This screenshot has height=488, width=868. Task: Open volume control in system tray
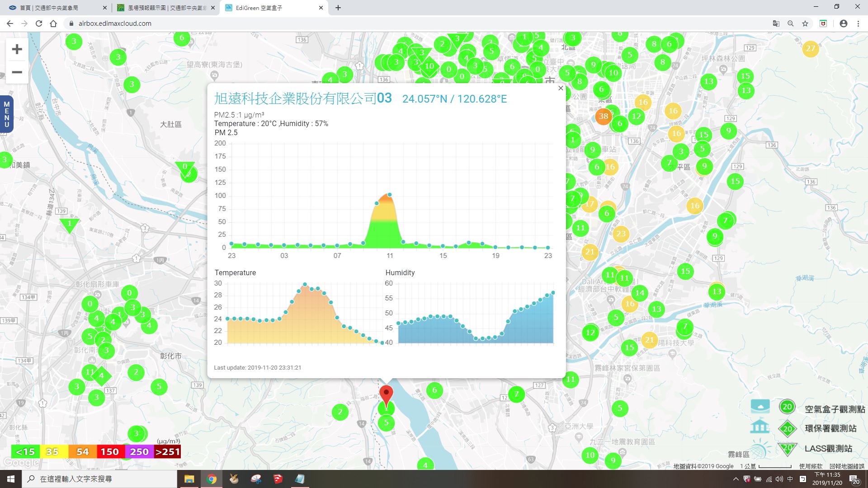[x=779, y=479]
